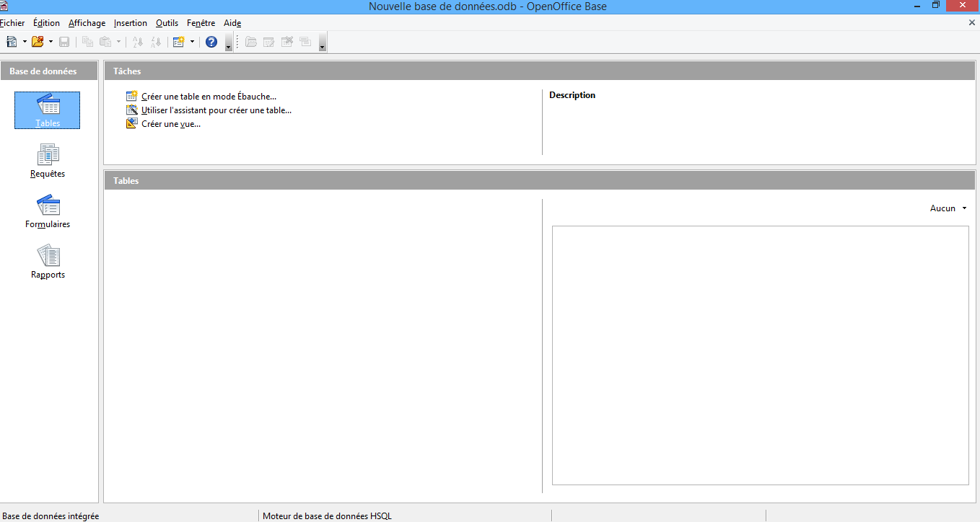Viewport: 980px width, 522px height.
Task: Click the Edit table toolbar icon
Action: pyautogui.click(x=269, y=42)
